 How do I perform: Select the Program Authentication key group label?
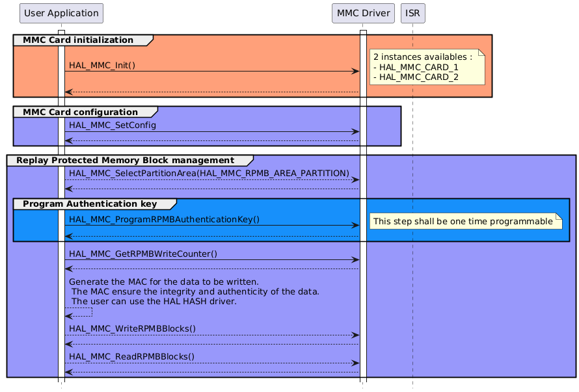click(x=90, y=203)
